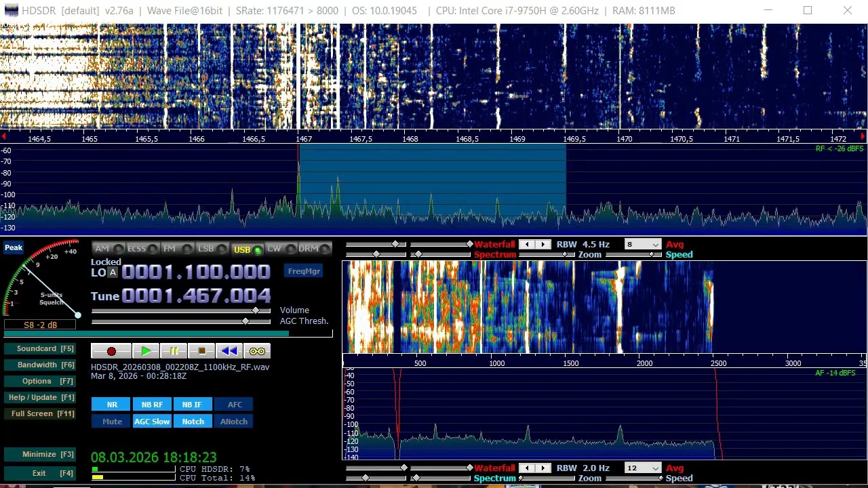Toggle the Peak hold on S-meter
This screenshot has width=868, height=488.
coord(14,247)
